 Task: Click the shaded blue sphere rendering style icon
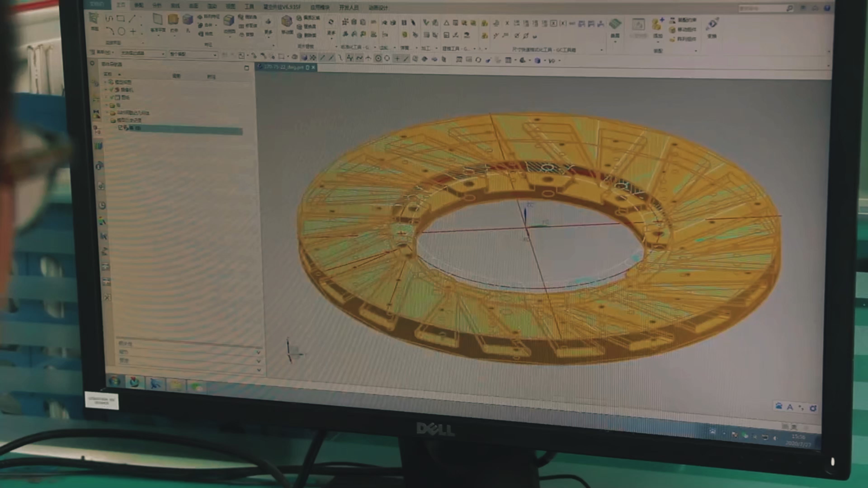538,61
